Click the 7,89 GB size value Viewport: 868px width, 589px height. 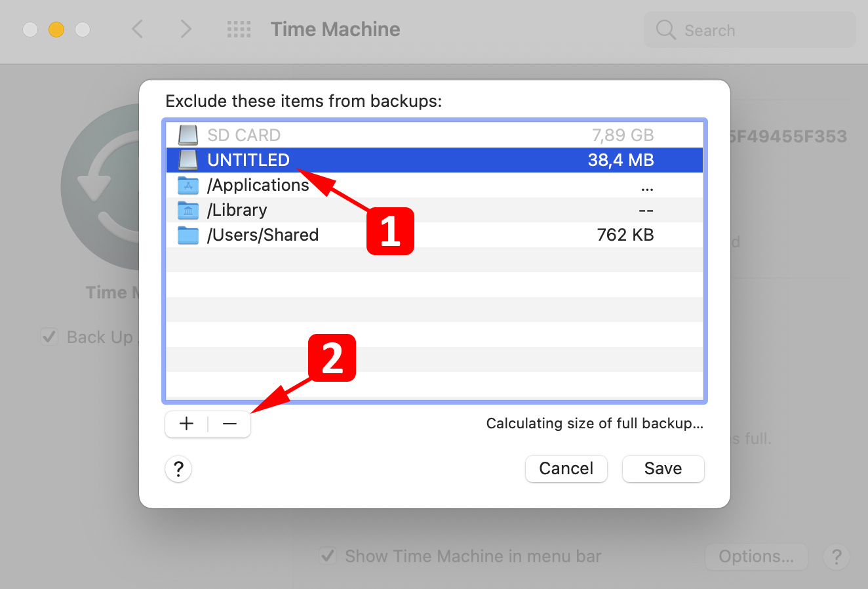[x=623, y=135]
